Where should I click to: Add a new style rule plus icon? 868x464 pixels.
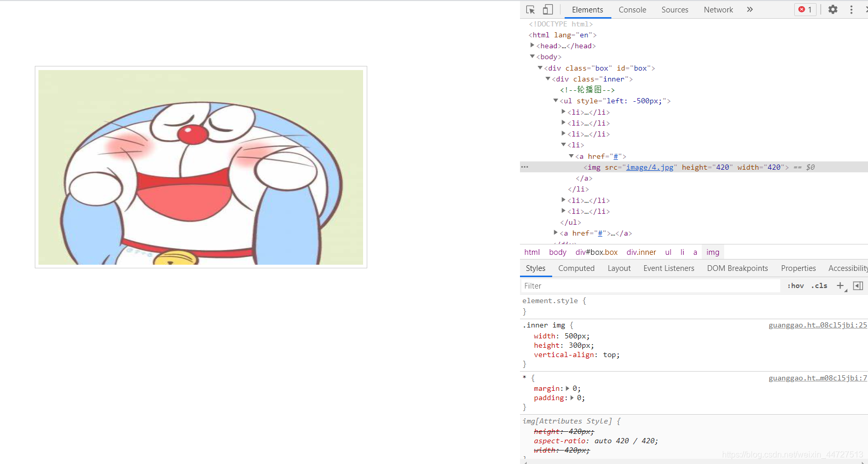click(840, 285)
